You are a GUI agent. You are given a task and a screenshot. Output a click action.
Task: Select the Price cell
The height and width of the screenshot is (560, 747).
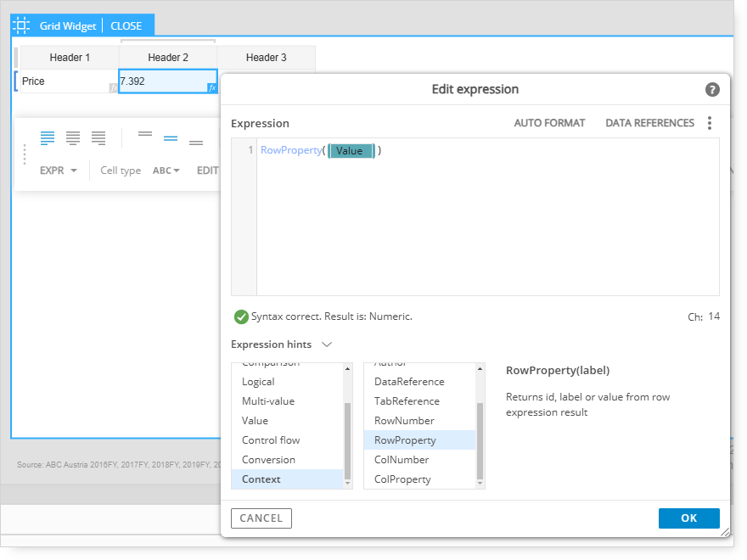pos(70,81)
